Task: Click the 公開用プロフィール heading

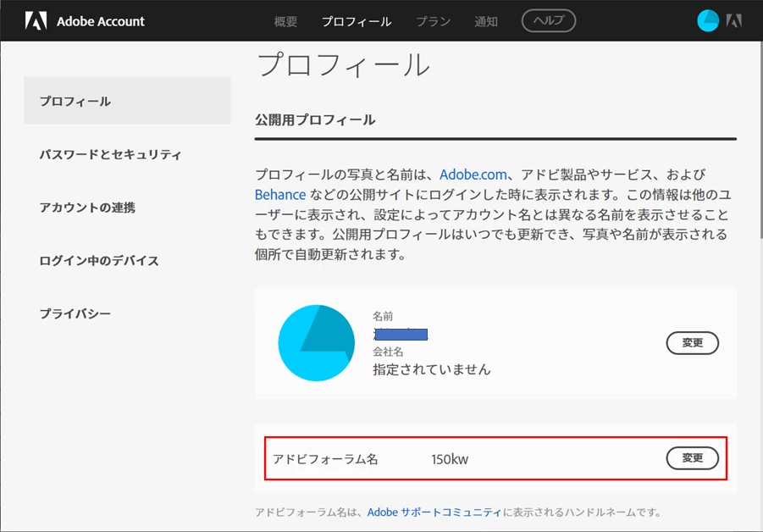Action: point(315,119)
